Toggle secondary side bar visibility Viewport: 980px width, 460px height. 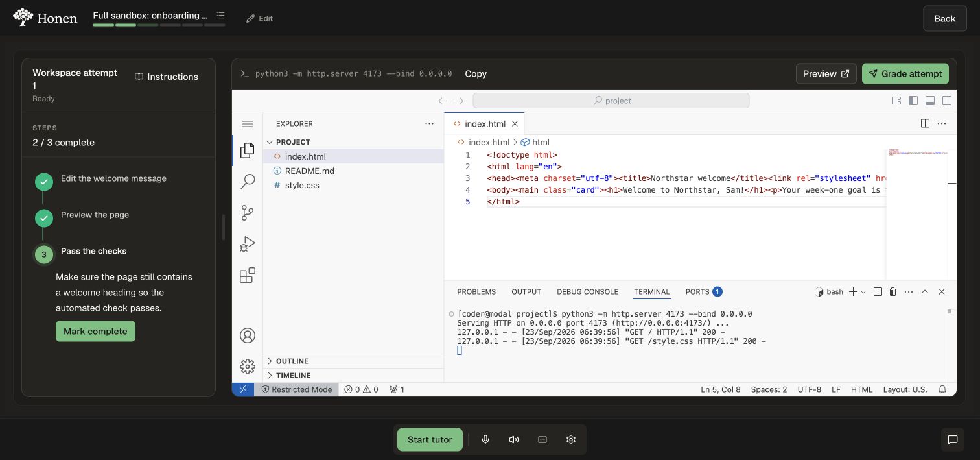coord(946,101)
